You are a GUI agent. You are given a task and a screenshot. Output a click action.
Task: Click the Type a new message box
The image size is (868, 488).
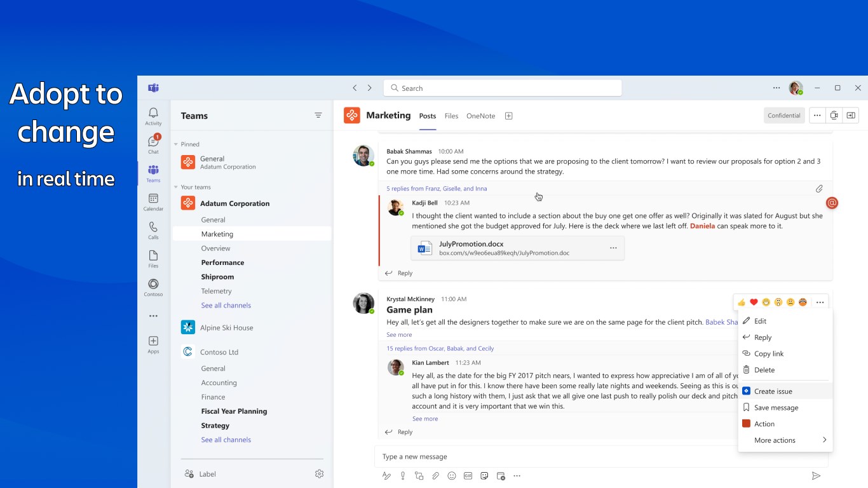pyautogui.click(x=602, y=456)
